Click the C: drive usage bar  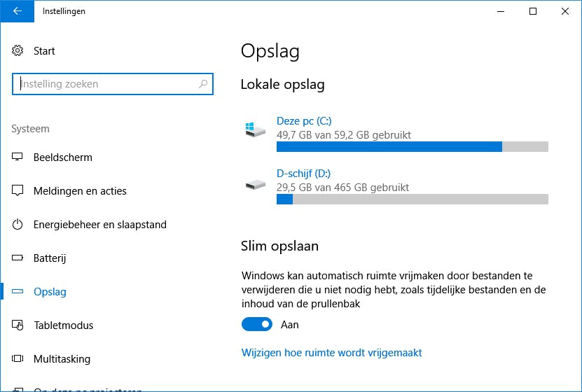pyautogui.click(x=412, y=147)
